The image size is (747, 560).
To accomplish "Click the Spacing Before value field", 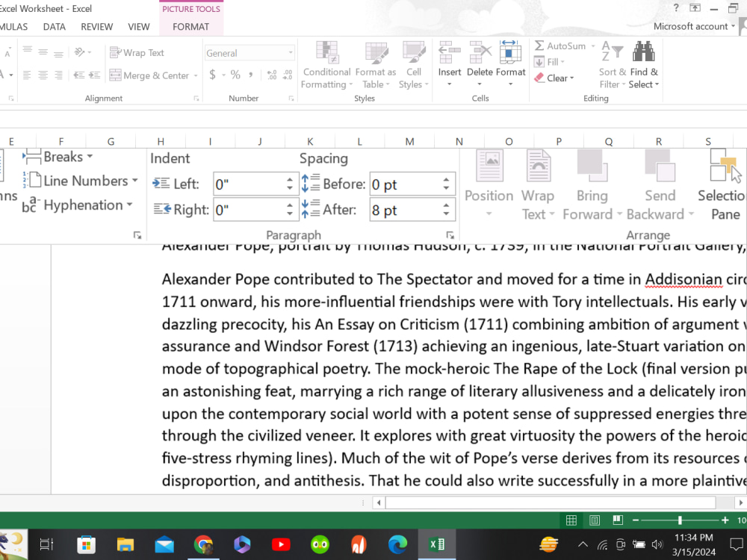I will [x=406, y=184].
